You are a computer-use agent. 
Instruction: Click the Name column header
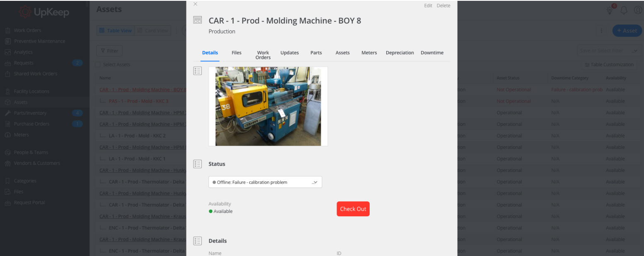(105, 78)
